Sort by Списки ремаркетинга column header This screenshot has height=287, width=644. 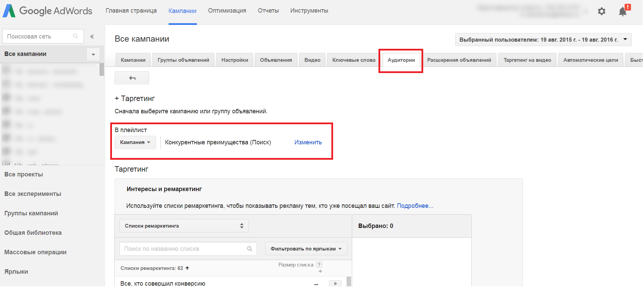[152, 268]
